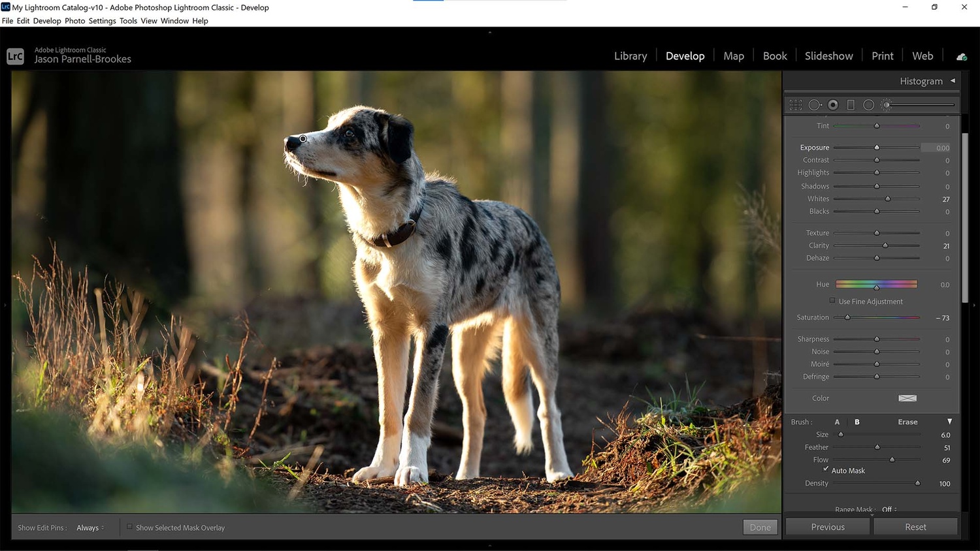The width and height of the screenshot is (980, 551).
Task: Open the View menu
Action: coord(149,21)
